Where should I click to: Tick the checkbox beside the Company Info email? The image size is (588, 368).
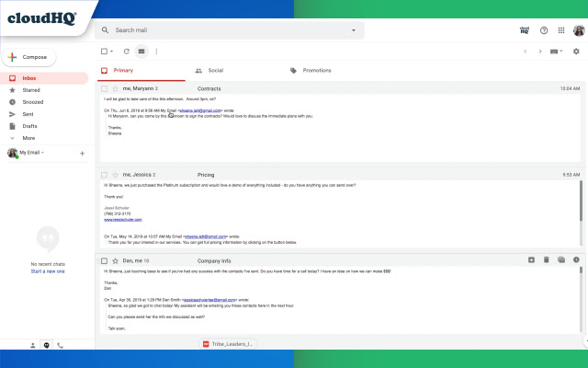(104, 260)
